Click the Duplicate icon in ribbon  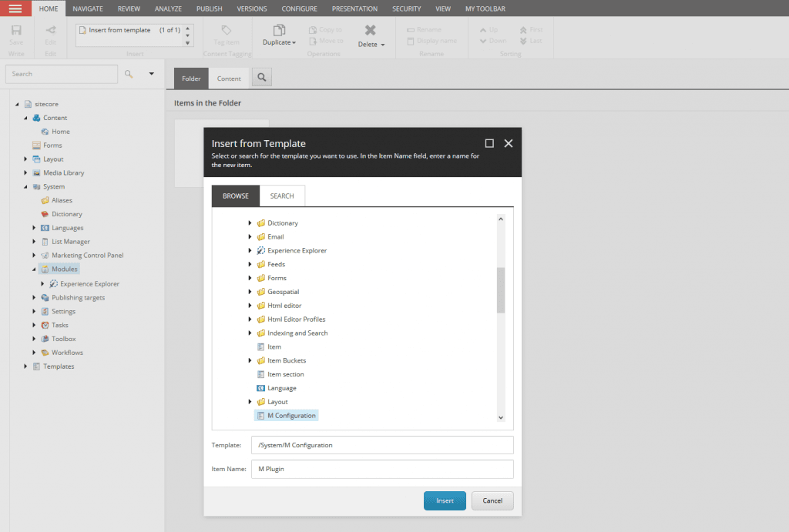pyautogui.click(x=278, y=30)
